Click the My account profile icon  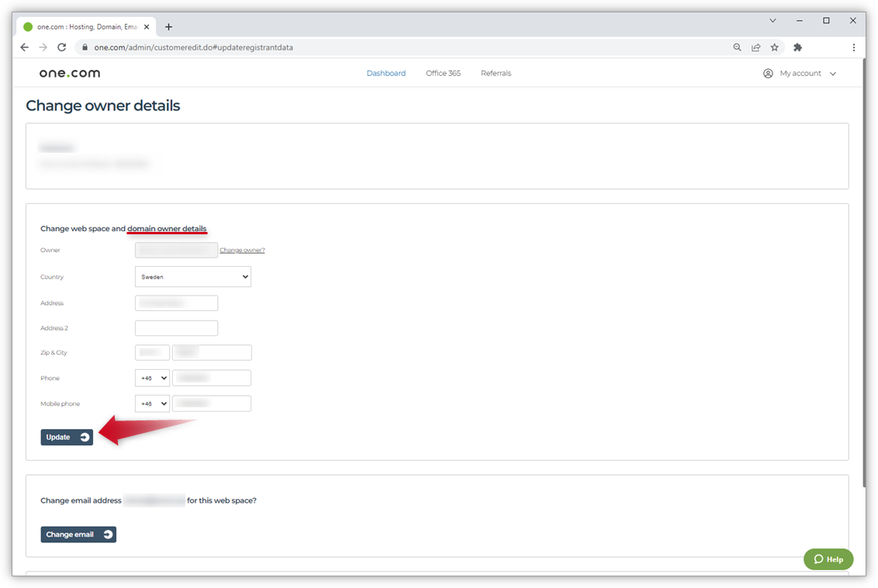[767, 73]
